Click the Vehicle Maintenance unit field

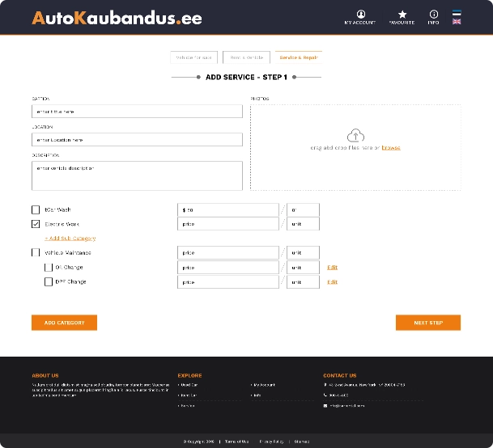303,252
